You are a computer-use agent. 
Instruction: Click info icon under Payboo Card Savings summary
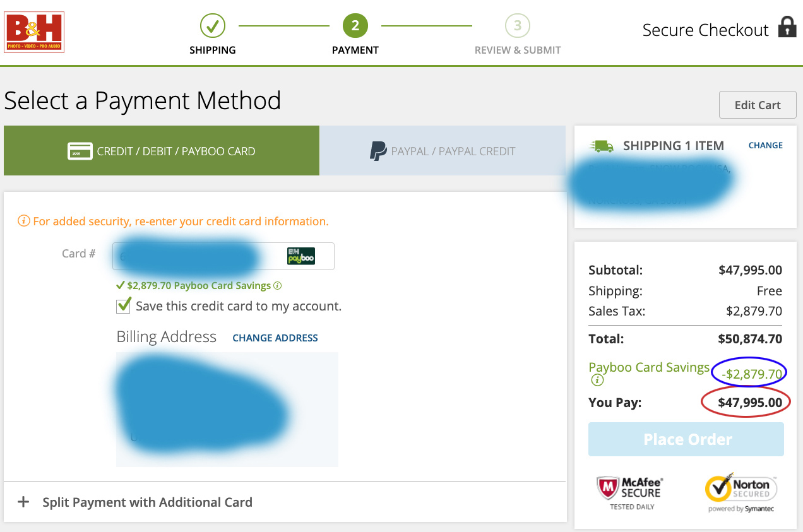pyautogui.click(x=597, y=381)
